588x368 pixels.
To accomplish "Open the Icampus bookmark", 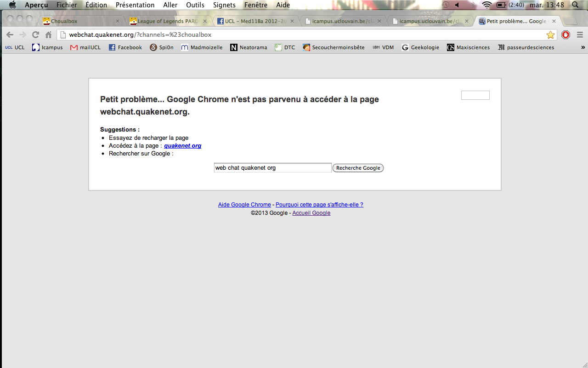I will [47, 47].
